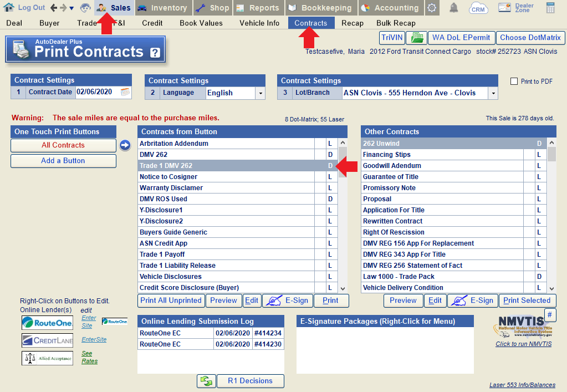Open the Bulk Recap sub-tab
This screenshot has width=567, height=392.
pos(396,23)
